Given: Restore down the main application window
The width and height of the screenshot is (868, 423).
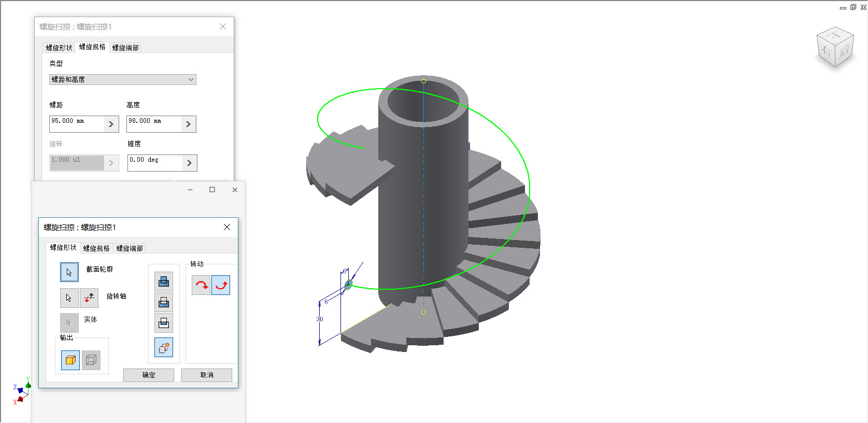Looking at the screenshot, I should pyautogui.click(x=853, y=7).
